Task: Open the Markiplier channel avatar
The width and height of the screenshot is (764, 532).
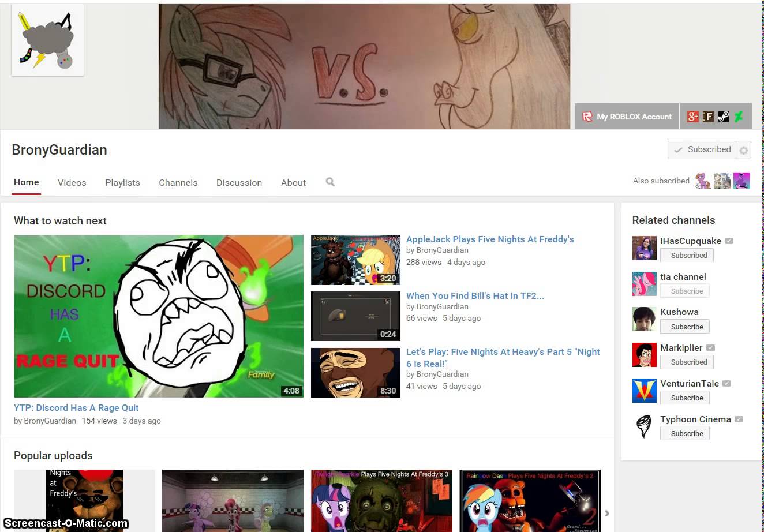Action: pyautogui.click(x=644, y=355)
